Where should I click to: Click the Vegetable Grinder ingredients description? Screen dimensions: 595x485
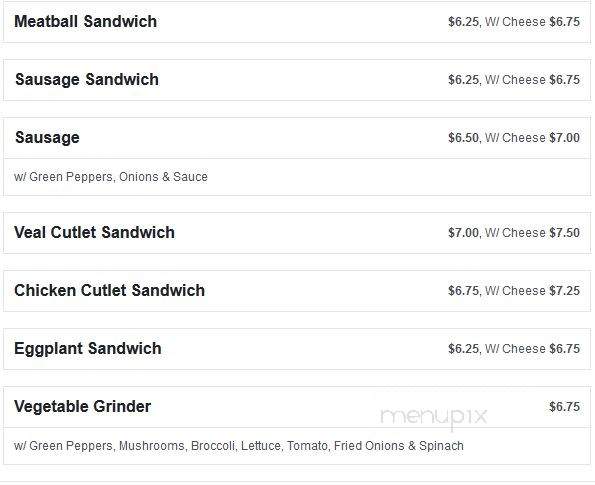tap(239, 446)
